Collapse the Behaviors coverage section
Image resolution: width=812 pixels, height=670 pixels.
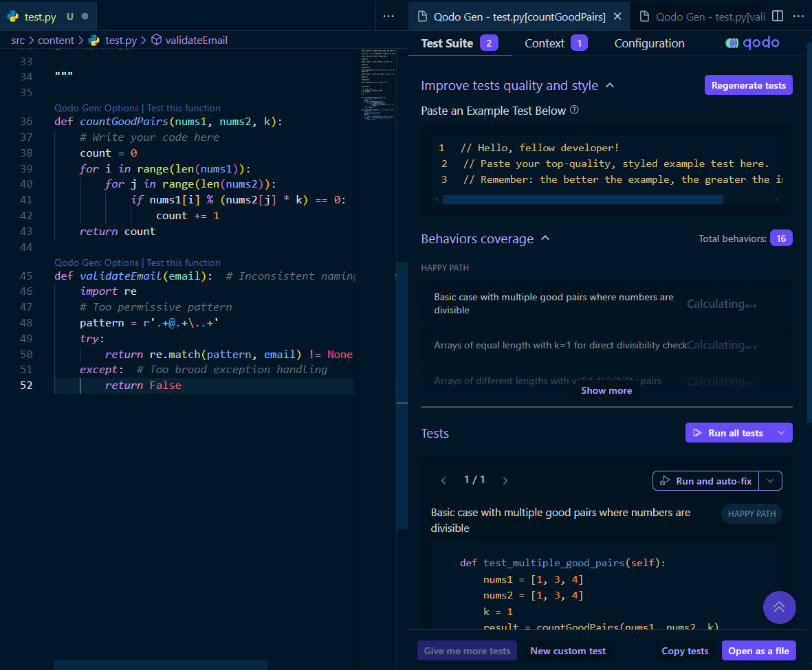pos(545,238)
